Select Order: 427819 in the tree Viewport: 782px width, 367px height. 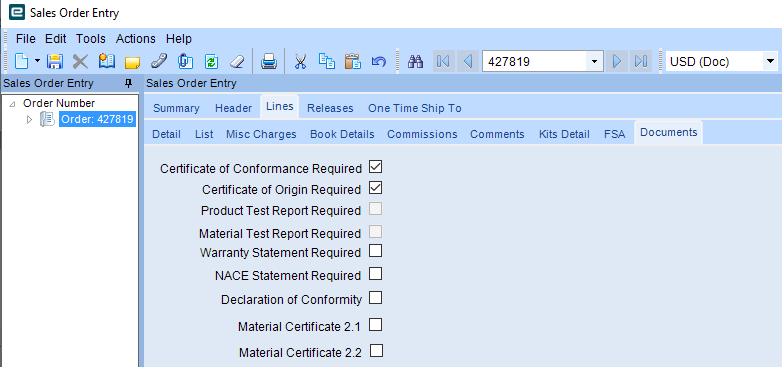97,119
